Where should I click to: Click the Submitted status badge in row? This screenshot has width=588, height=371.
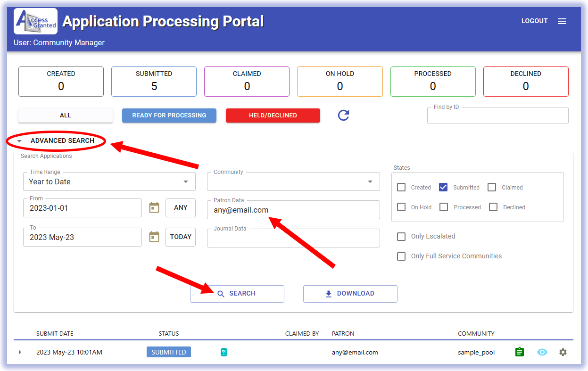[x=169, y=352]
